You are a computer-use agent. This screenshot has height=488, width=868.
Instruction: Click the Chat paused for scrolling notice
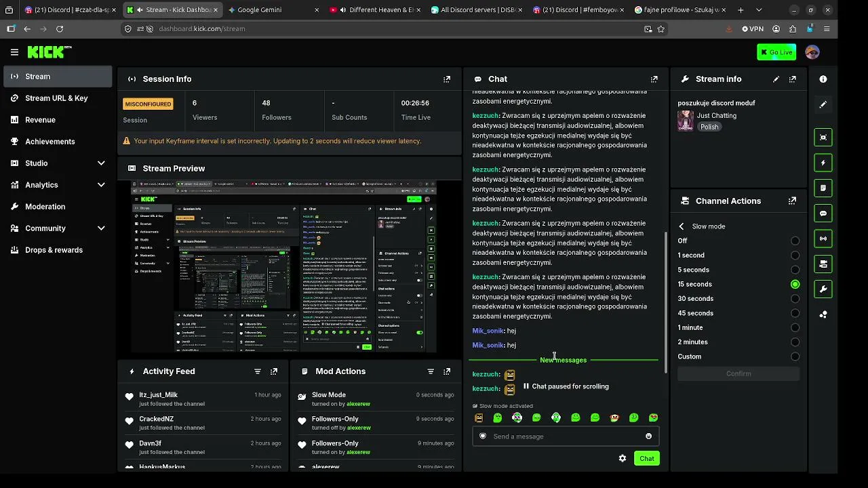(566, 386)
